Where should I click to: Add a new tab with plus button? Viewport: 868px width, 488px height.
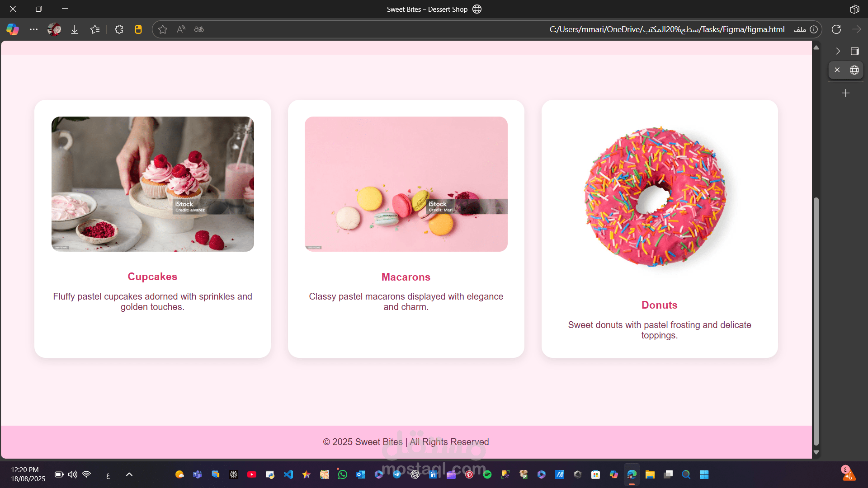846,93
